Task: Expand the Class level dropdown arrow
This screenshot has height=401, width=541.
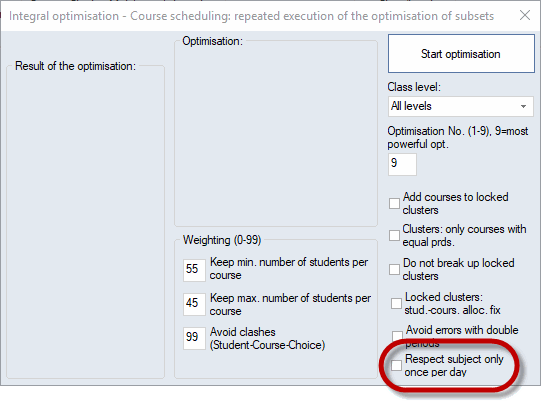Action: (523, 106)
